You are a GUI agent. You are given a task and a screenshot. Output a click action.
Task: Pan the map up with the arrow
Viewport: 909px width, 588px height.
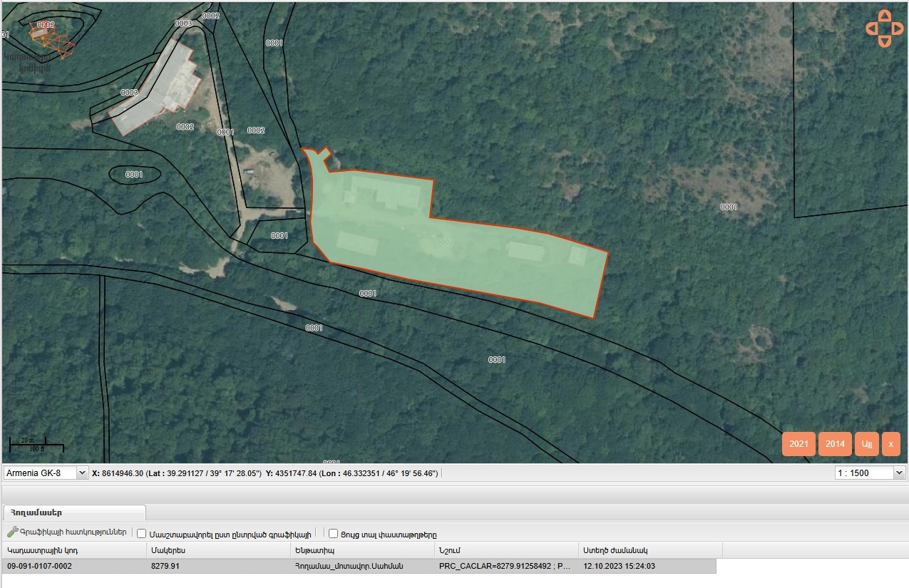click(884, 16)
